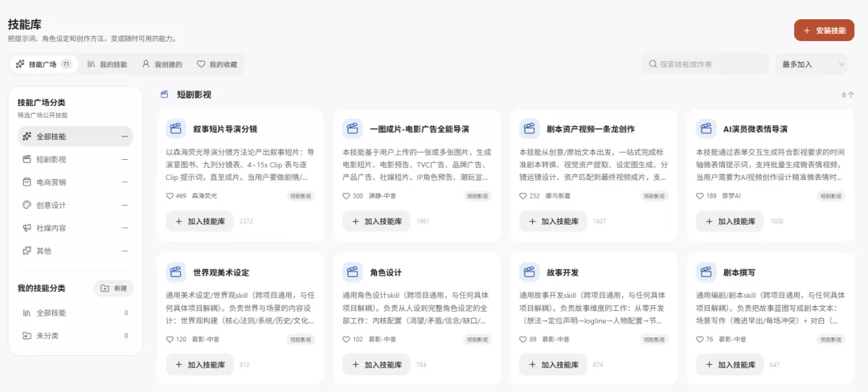Select 创意设计 category

tap(76, 205)
